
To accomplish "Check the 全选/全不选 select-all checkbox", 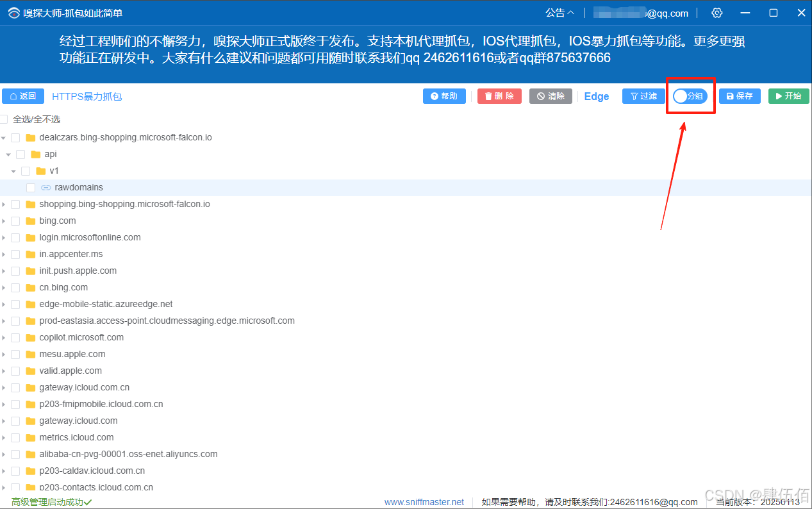I will 4,119.
